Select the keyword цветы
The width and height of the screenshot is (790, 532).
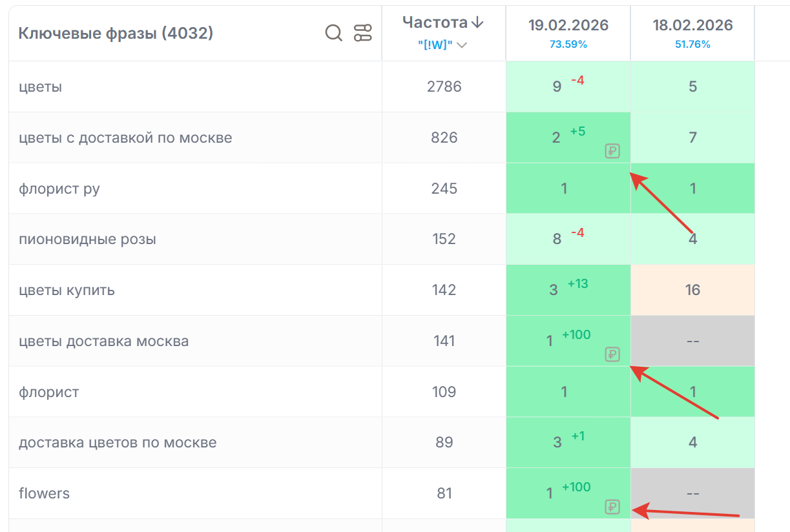[41, 87]
